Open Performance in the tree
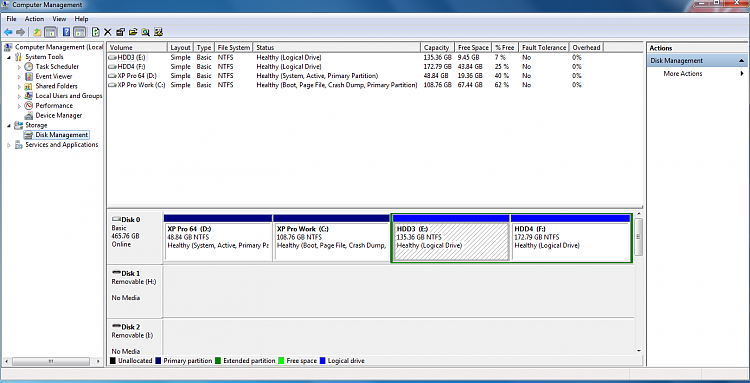750x383 pixels. pos(54,106)
